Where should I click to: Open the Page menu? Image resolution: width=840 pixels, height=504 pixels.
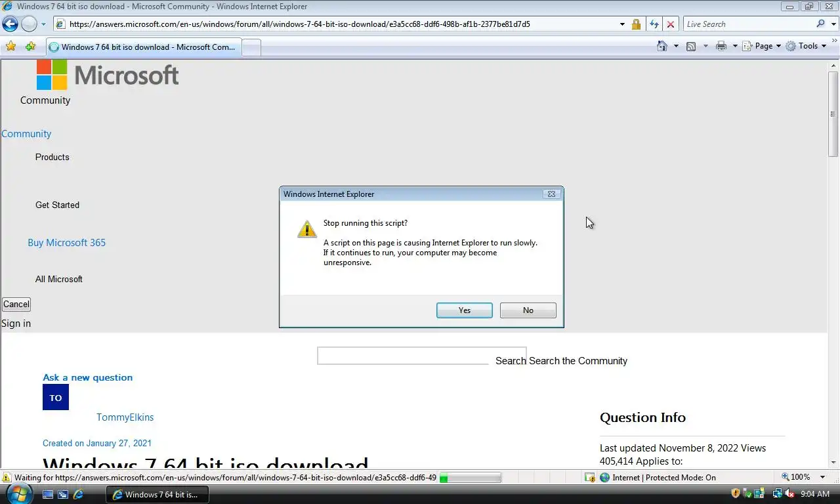762,46
